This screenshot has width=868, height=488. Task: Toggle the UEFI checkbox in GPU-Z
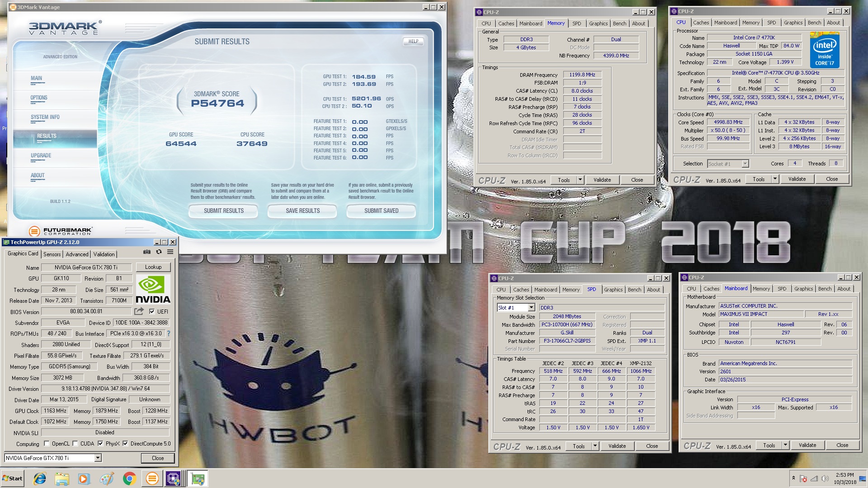click(x=152, y=311)
